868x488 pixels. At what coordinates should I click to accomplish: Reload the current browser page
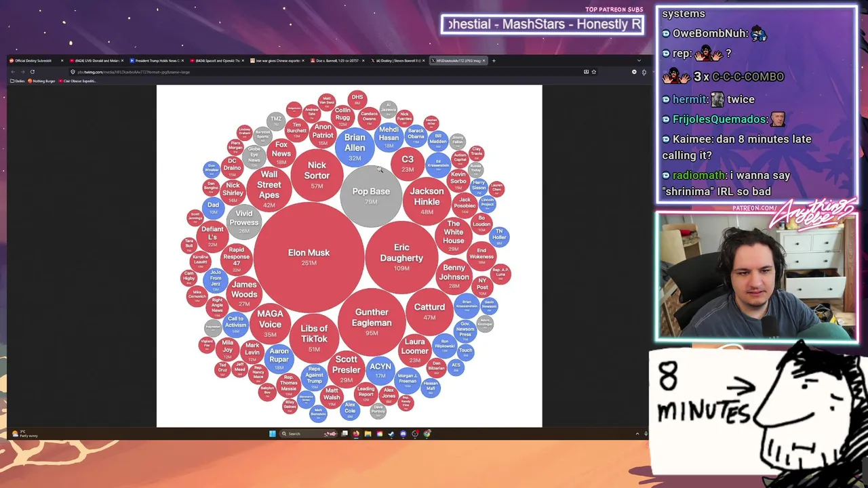click(32, 72)
